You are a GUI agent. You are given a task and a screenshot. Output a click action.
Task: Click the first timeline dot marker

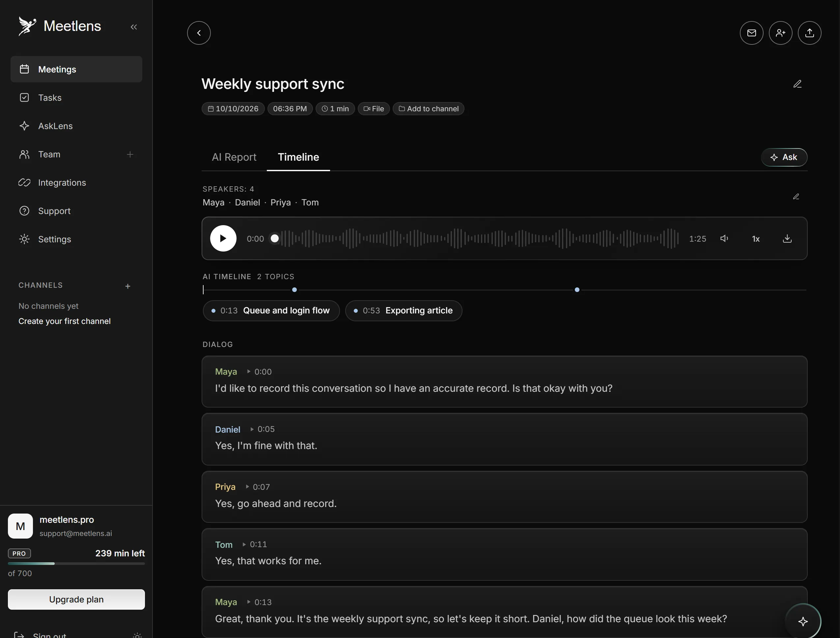[x=294, y=290]
